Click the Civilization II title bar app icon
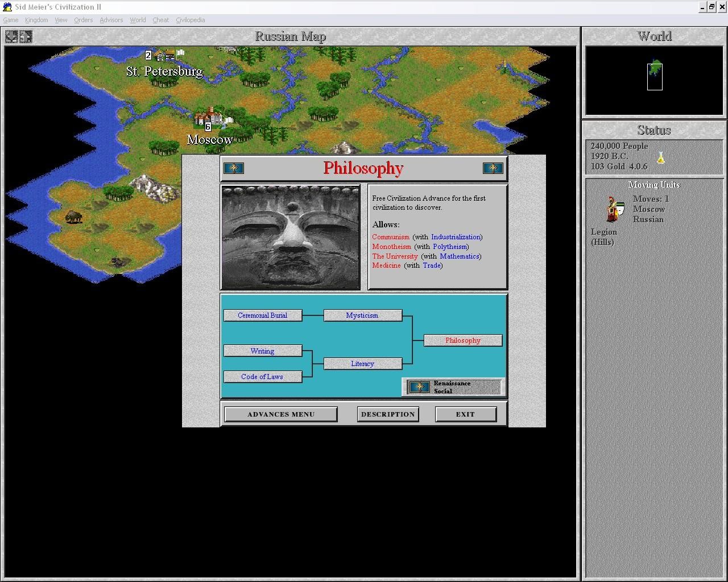This screenshot has width=728, height=582. 7,7
